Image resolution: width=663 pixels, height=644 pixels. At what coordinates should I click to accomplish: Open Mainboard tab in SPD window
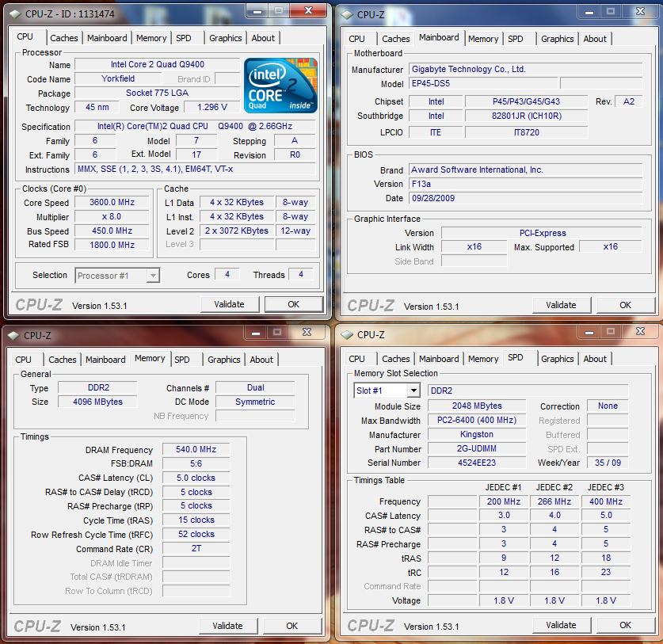point(439,359)
